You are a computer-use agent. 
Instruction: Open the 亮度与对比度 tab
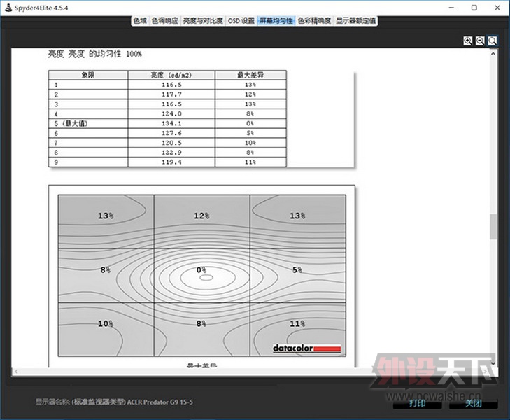coord(203,21)
